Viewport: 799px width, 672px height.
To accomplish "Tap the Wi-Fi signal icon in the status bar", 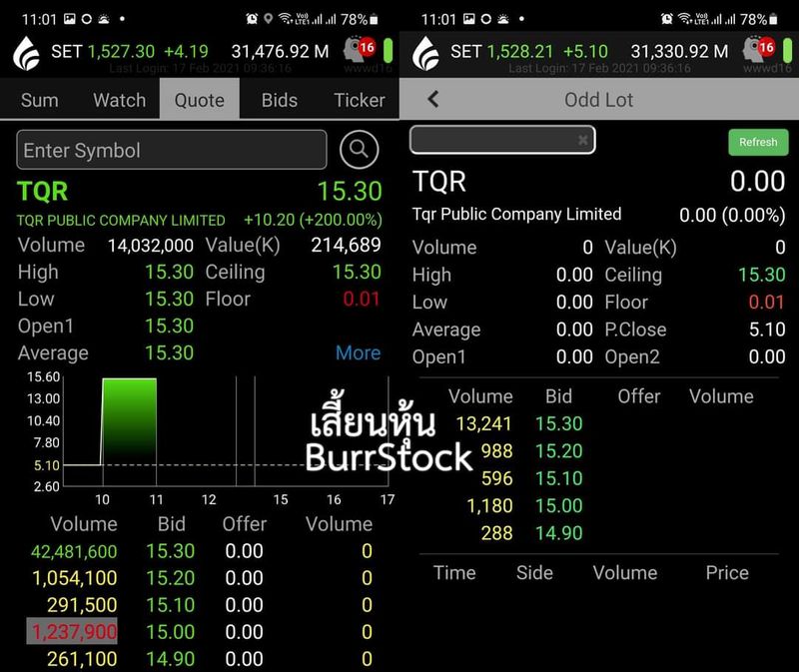I will (x=286, y=18).
